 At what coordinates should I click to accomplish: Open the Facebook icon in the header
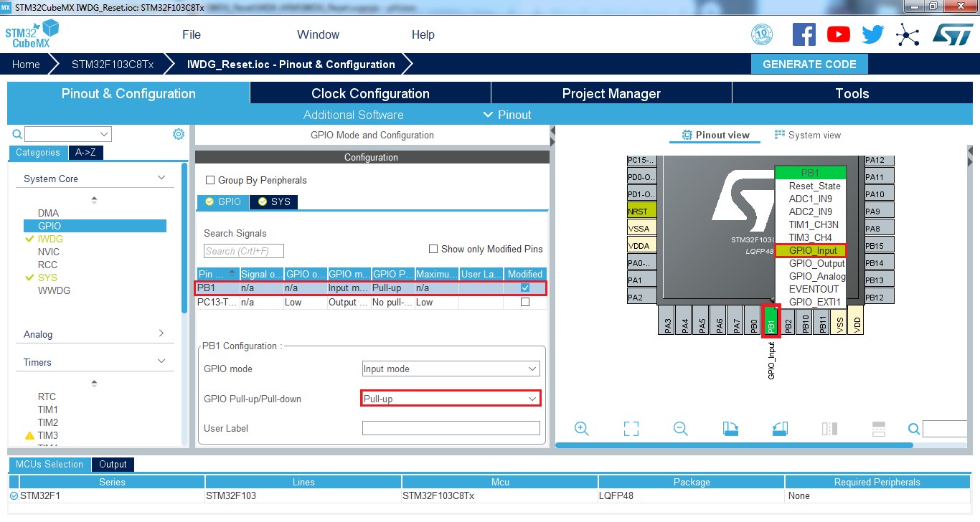pos(804,34)
